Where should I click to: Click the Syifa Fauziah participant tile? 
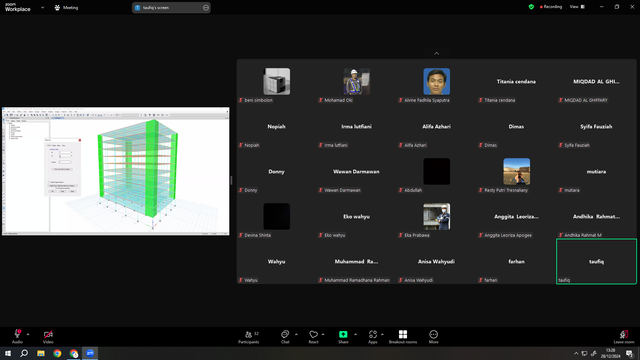(x=596, y=127)
